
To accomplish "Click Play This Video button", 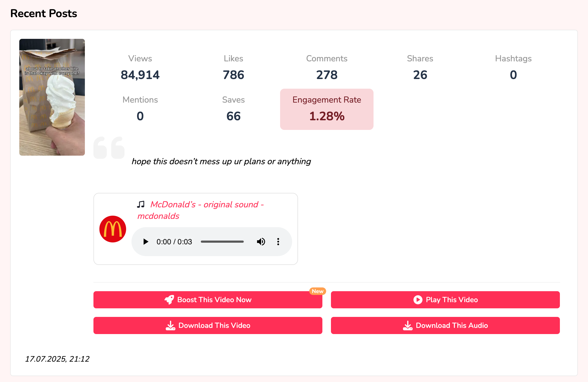I will (x=445, y=300).
